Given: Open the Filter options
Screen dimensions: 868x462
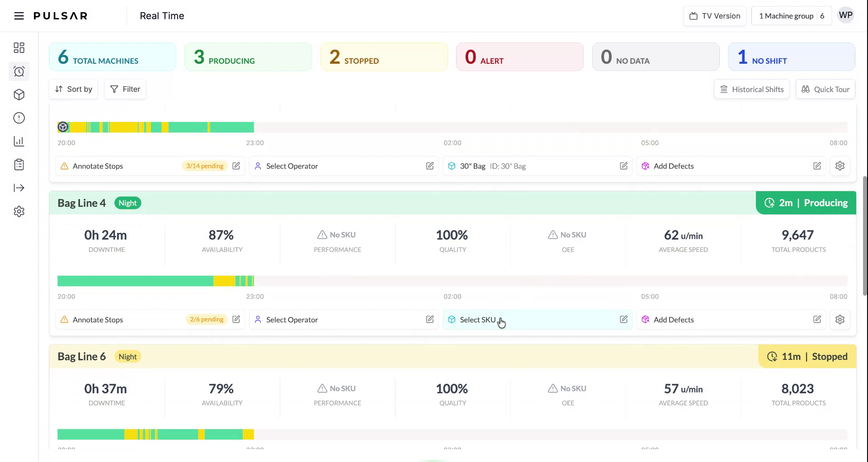Looking at the screenshot, I should pos(125,89).
